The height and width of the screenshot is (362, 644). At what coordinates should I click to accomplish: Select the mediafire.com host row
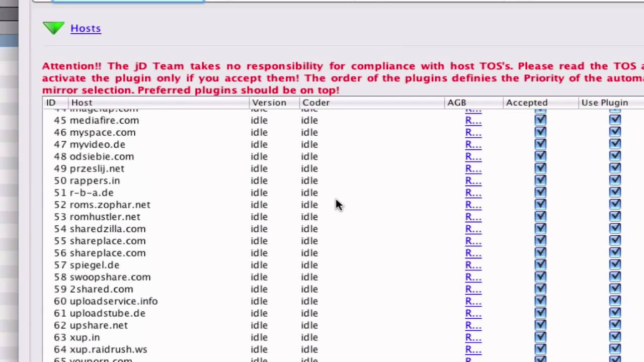pyautogui.click(x=344, y=120)
